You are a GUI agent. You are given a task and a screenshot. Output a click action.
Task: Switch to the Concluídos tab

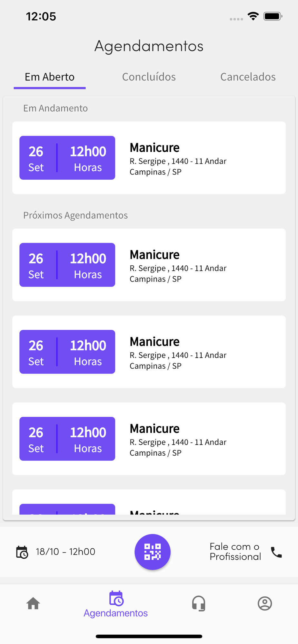click(x=149, y=77)
